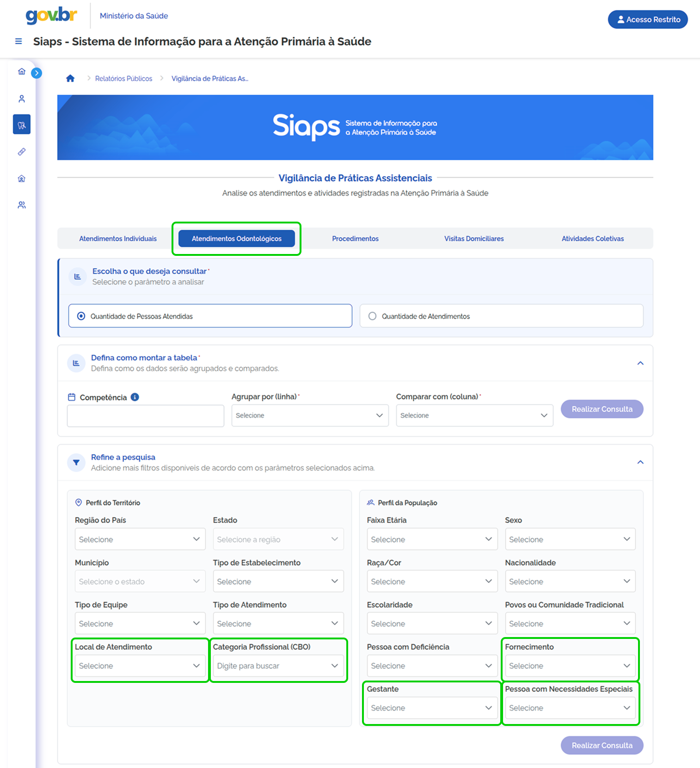This screenshot has height=768, width=700.
Task: Open the Agrupar por (linha) dropdown
Action: click(310, 415)
